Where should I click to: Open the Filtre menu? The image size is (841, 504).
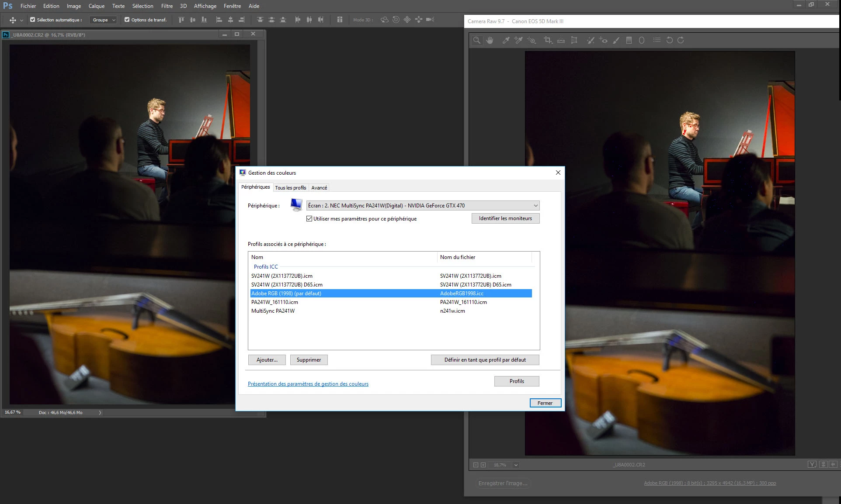(x=167, y=6)
